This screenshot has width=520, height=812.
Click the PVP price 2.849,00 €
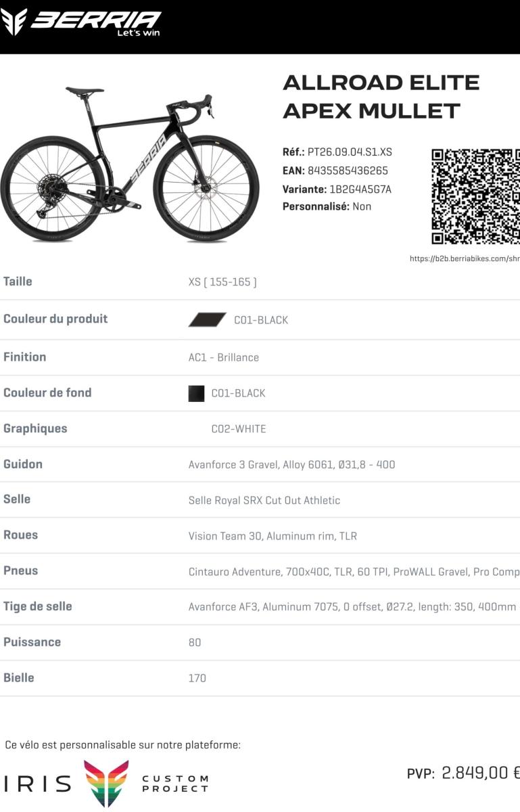[480, 773]
